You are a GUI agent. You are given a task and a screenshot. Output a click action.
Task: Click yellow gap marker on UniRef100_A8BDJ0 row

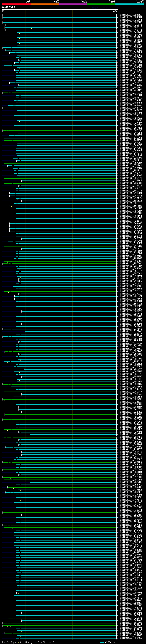(31, 28)
